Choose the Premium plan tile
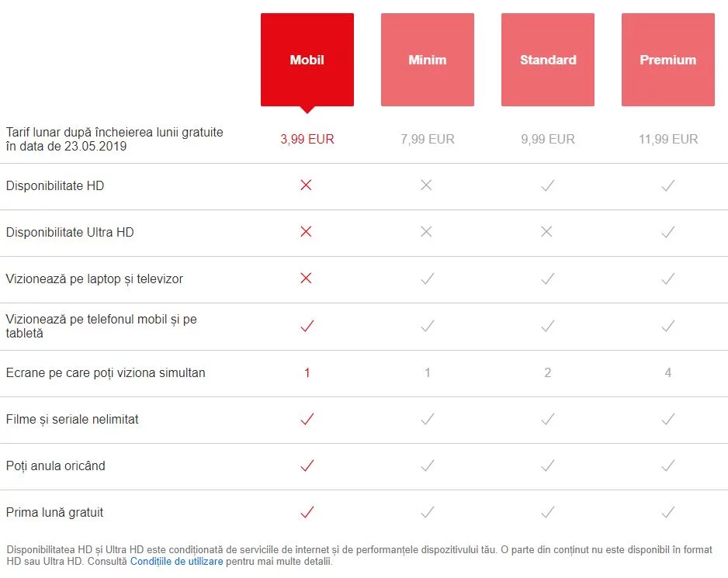The width and height of the screenshot is (728, 578). coord(667,60)
